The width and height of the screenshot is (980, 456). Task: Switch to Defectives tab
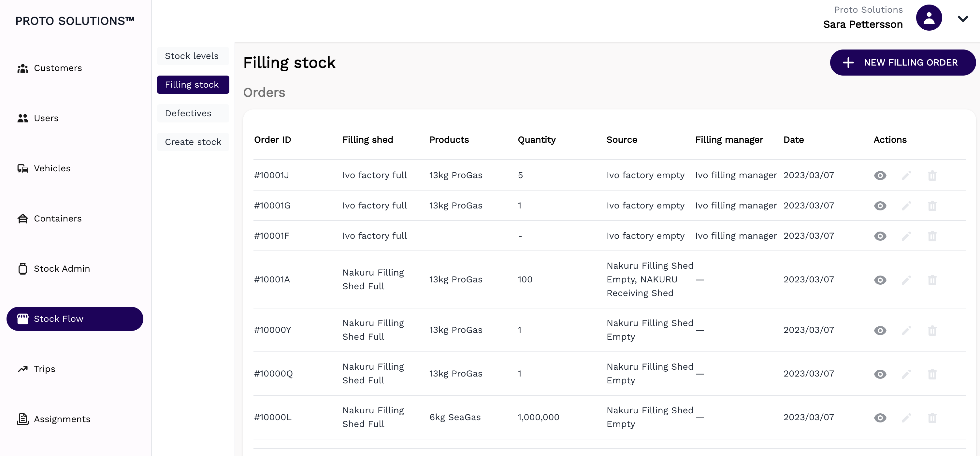tap(193, 113)
